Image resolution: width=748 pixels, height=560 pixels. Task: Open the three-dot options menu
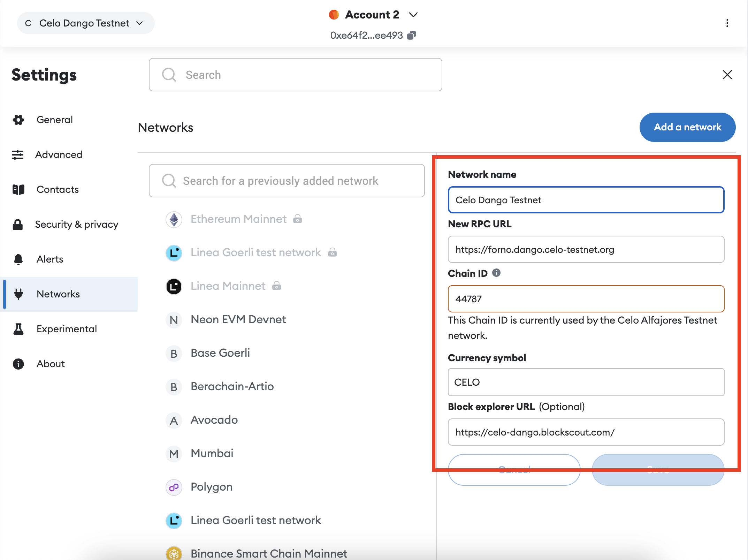pos(727,23)
